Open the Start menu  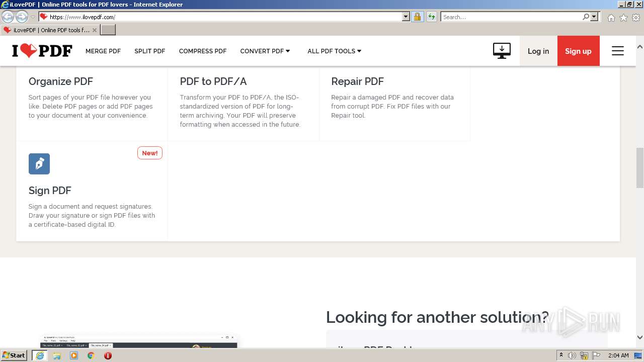coord(14,355)
